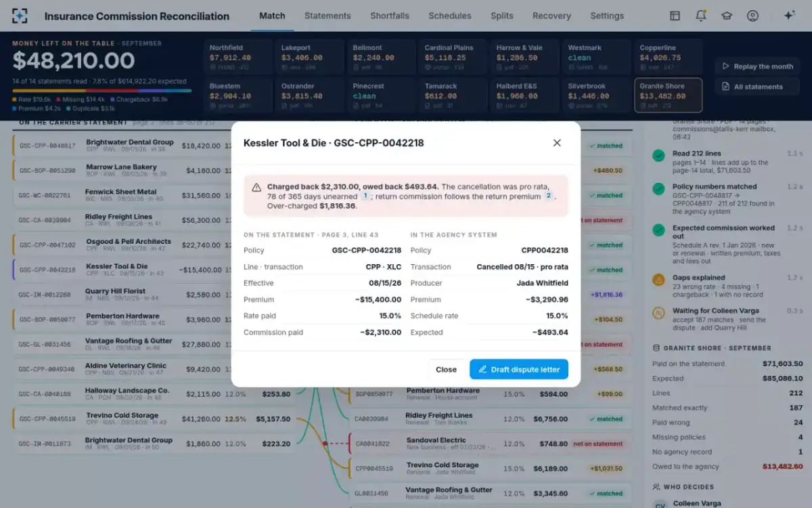Click the icon beside Waiting for Colleen Varga
The image size is (812, 508).
pos(658,312)
